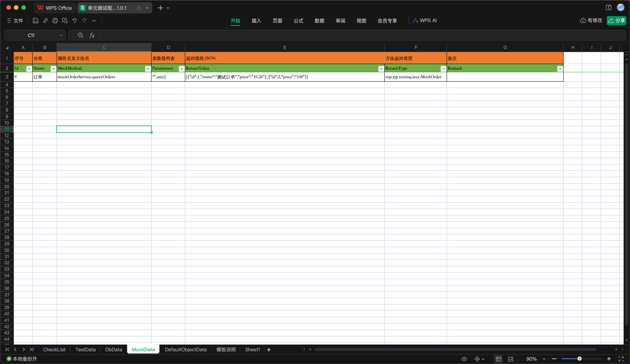Jump to the last sheet tab arrow

tap(32, 350)
